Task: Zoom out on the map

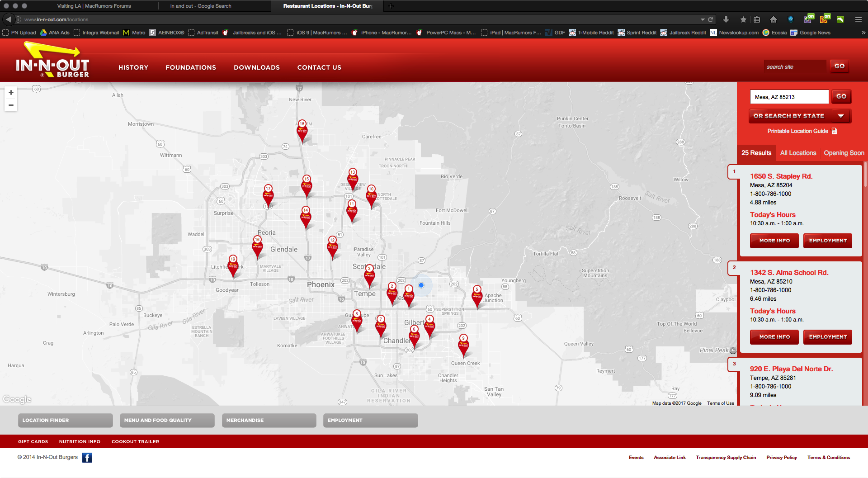Action: click(11, 105)
